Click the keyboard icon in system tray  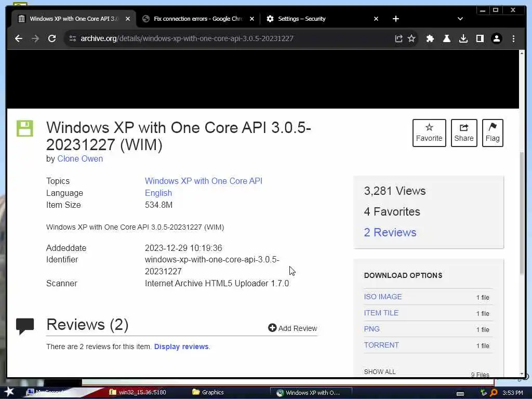460,393
